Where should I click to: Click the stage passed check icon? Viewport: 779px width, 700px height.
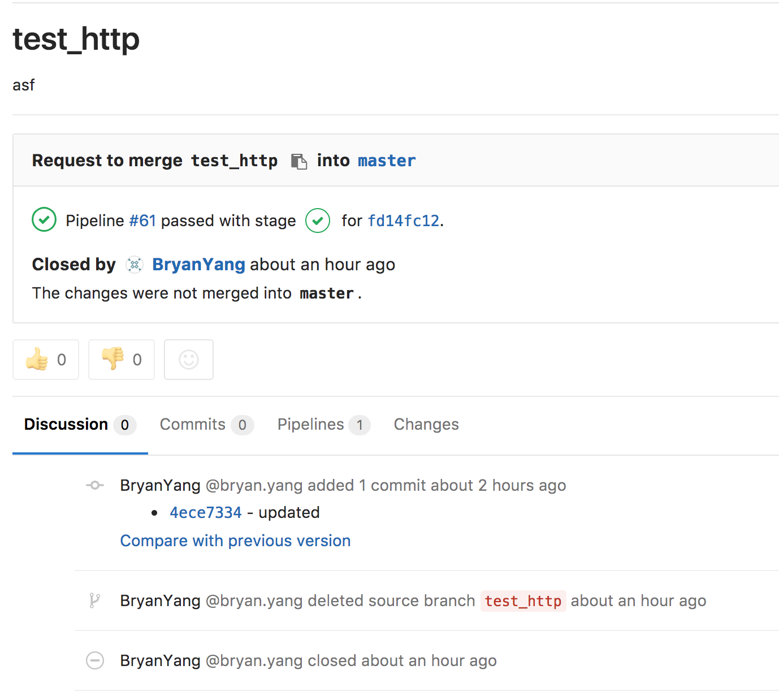(x=318, y=221)
